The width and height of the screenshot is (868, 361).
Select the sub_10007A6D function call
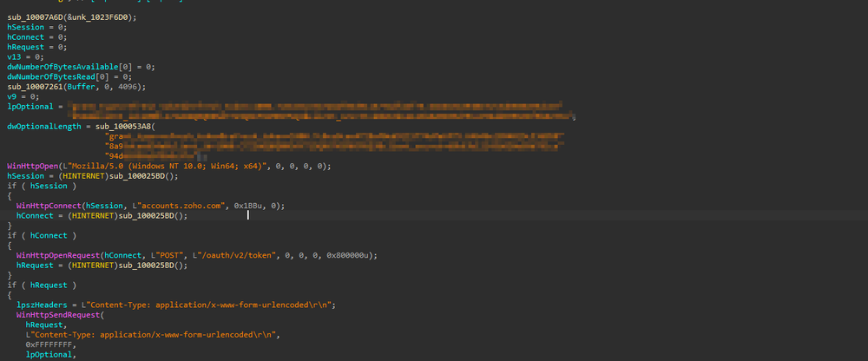click(35, 17)
